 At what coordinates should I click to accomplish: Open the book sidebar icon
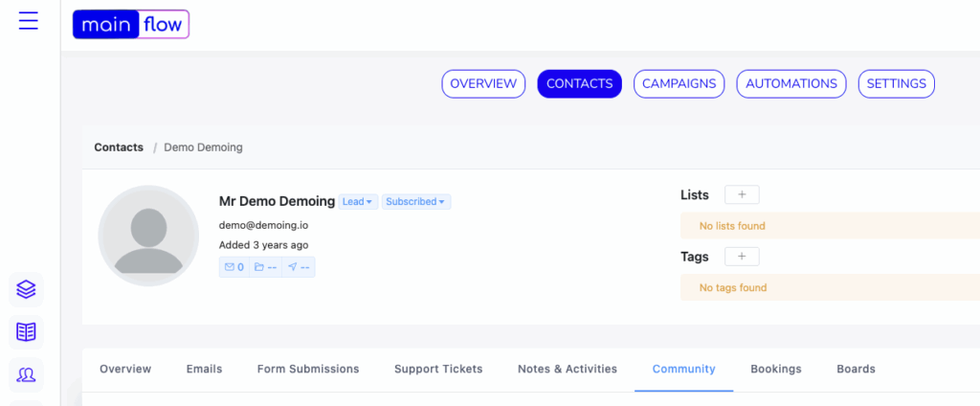coord(26,332)
